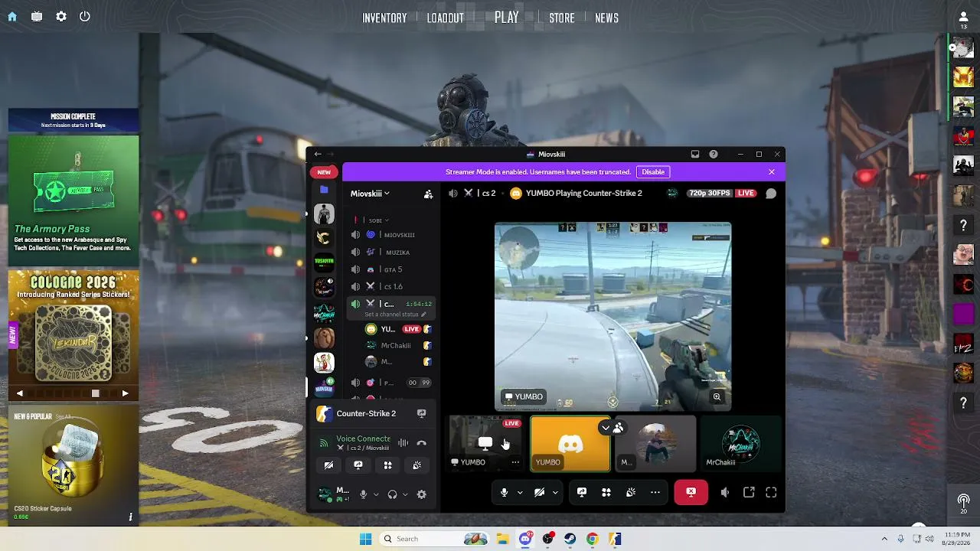980x551 pixels.
Task: Expand camera options in call toolbar
Action: pyautogui.click(x=555, y=493)
